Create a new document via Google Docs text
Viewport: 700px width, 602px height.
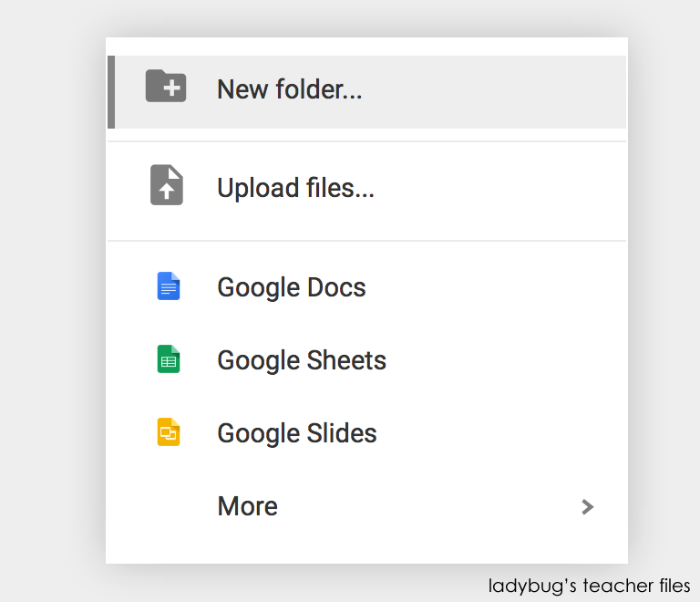click(x=291, y=287)
